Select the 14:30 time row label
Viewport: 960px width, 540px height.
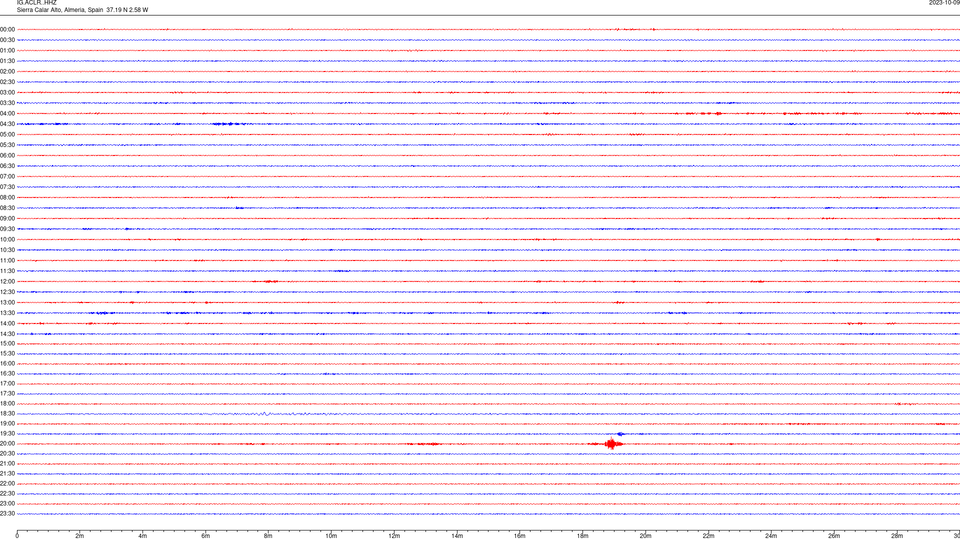coord(7,334)
